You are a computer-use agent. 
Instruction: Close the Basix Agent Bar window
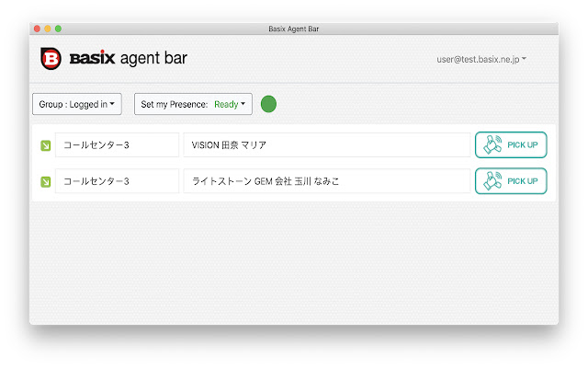point(37,29)
